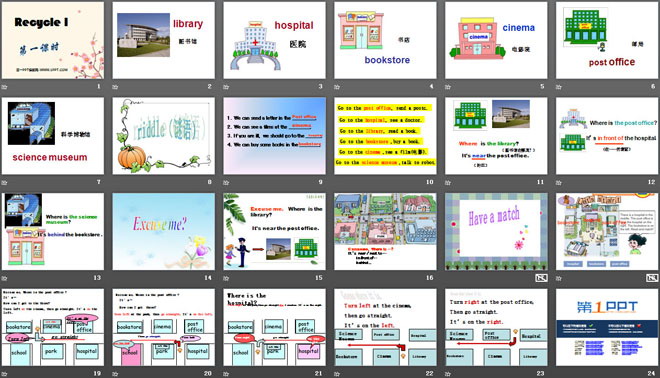660x378 pixels.
Task: Select slide 23 'Turn right at the post office'
Action: pyautogui.click(x=496, y=327)
